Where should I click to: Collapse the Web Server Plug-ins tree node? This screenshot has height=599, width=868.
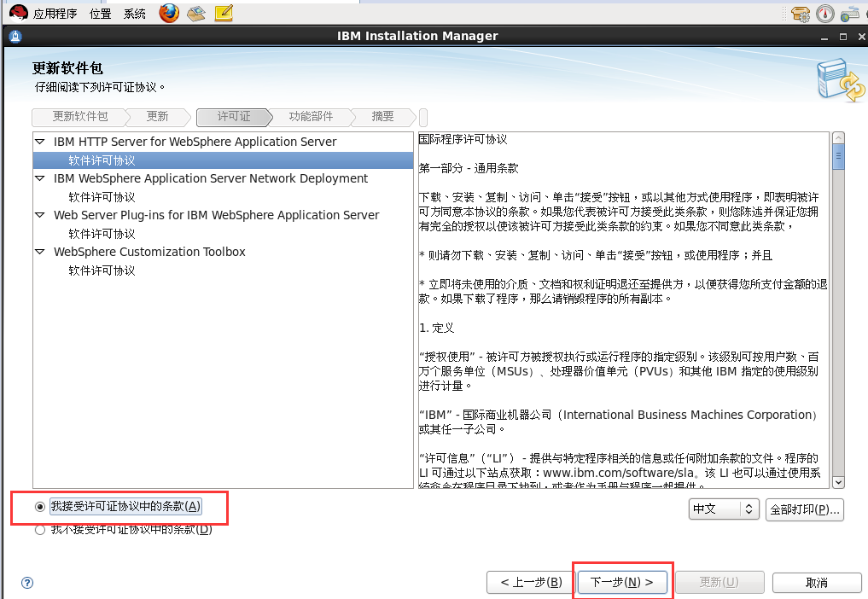tap(40, 215)
